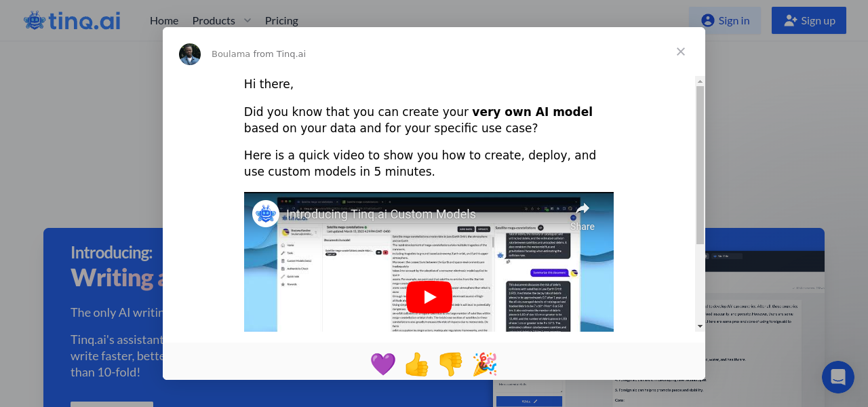Viewport: 868px width, 407px height.
Task: Expand the Products dropdown menu
Action: click(214, 20)
